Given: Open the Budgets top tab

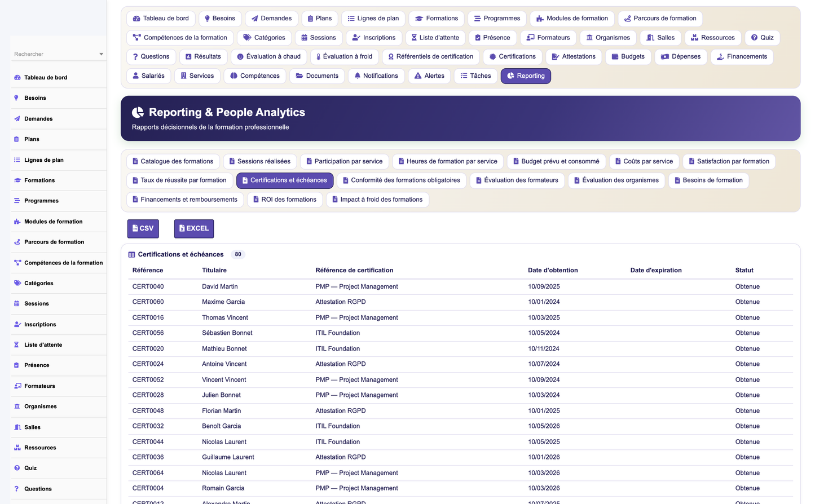Looking at the screenshot, I should [x=628, y=57].
